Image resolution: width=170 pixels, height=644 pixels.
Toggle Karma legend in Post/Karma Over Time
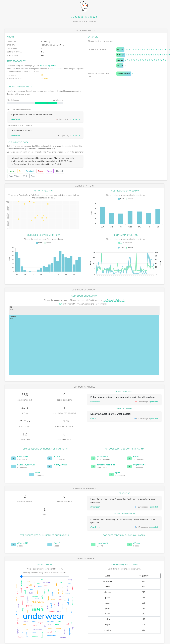click(129, 247)
